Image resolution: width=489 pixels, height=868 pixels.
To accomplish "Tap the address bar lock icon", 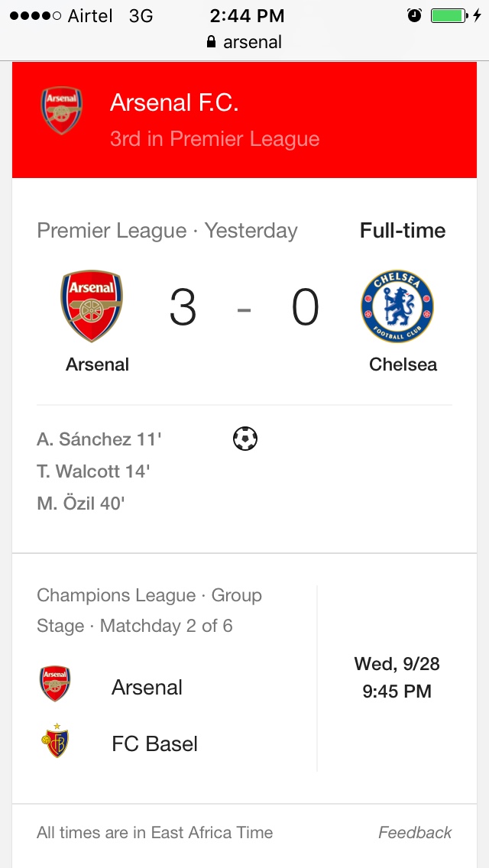I will click(212, 43).
